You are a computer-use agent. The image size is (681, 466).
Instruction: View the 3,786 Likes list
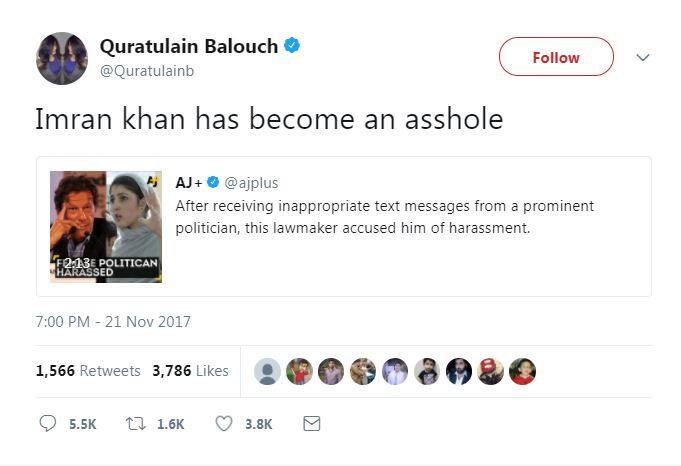[190, 371]
